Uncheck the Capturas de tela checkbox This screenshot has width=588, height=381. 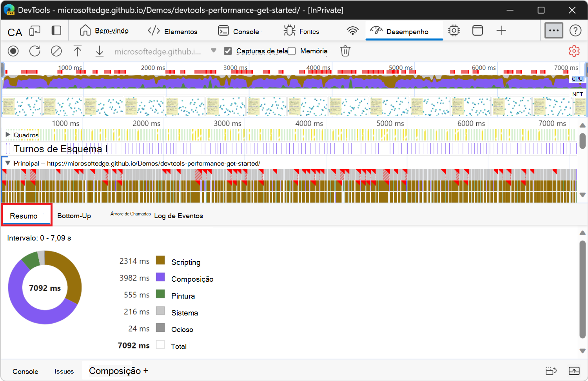228,51
